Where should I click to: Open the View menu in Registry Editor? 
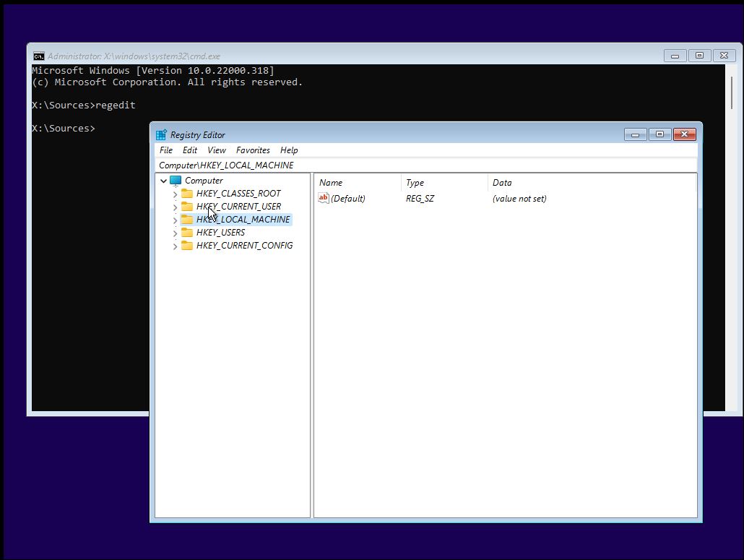coord(217,150)
